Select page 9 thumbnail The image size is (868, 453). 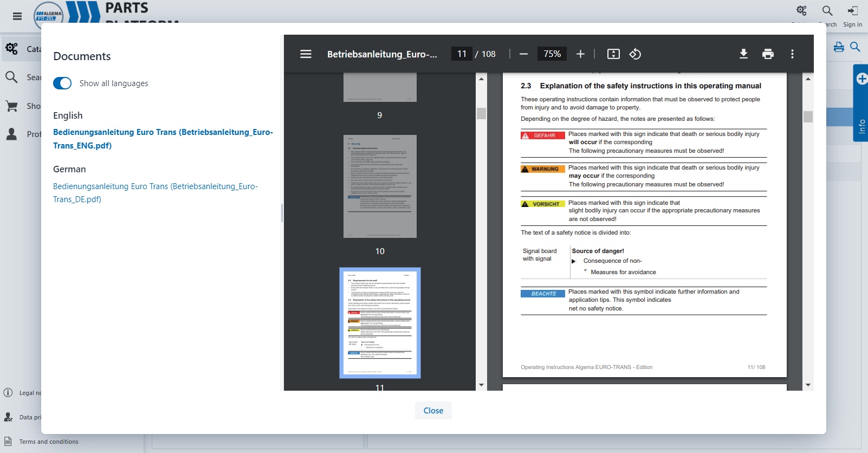pos(380,87)
